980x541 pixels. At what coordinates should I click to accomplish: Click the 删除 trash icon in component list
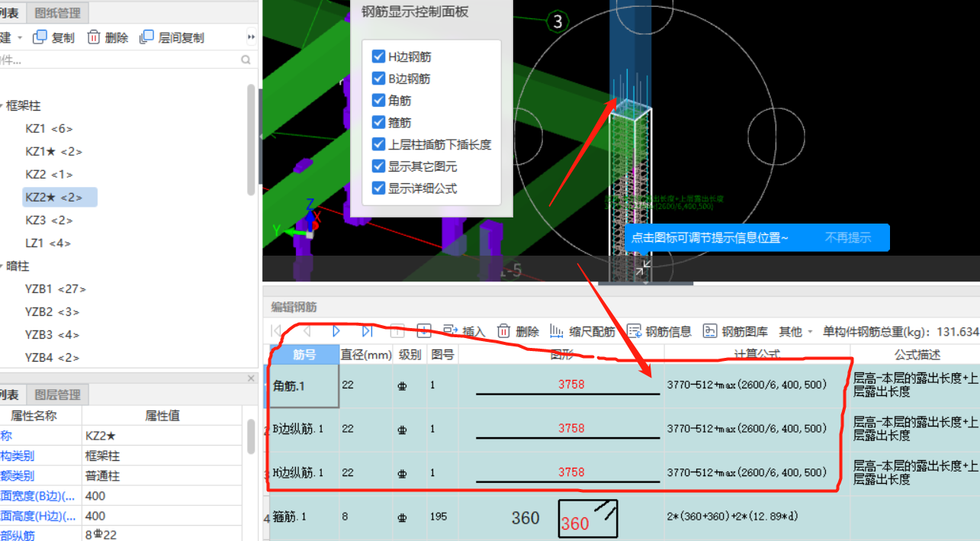pos(94,37)
